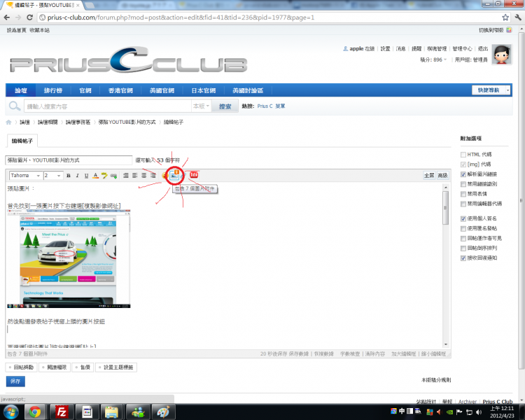Switch to advanced editor with 高級
Viewport: 525px width, 420px height.
pos(442,176)
